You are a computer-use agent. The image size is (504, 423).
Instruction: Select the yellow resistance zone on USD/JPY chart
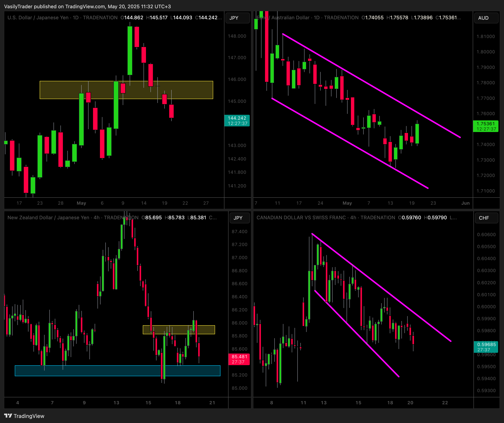[126, 90]
